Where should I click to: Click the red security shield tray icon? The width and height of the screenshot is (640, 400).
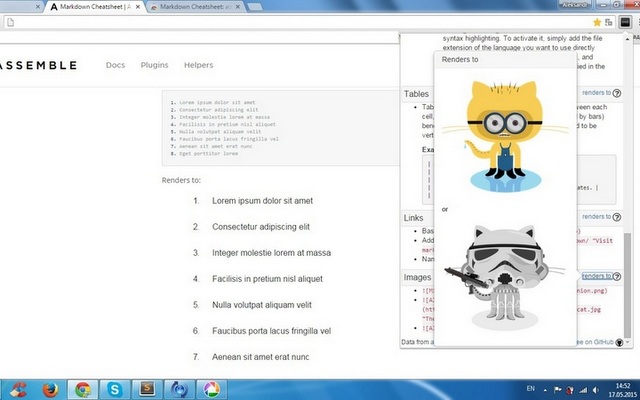[x=570, y=390]
